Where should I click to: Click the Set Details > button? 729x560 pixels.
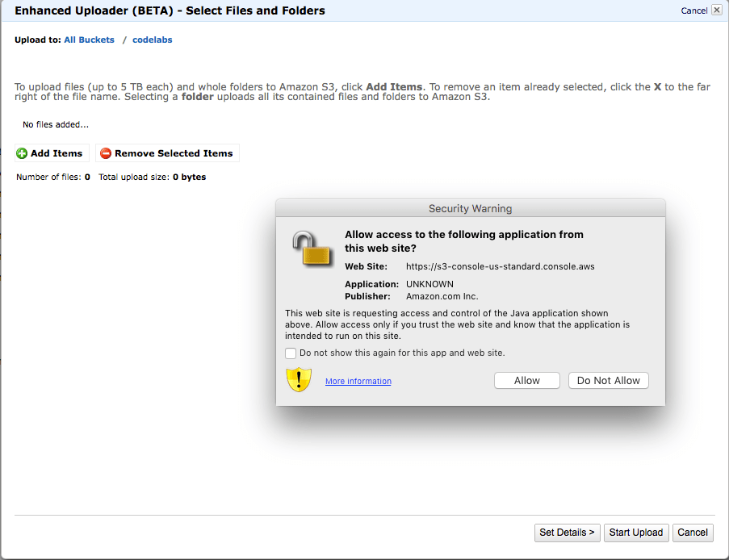[x=568, y=533]
